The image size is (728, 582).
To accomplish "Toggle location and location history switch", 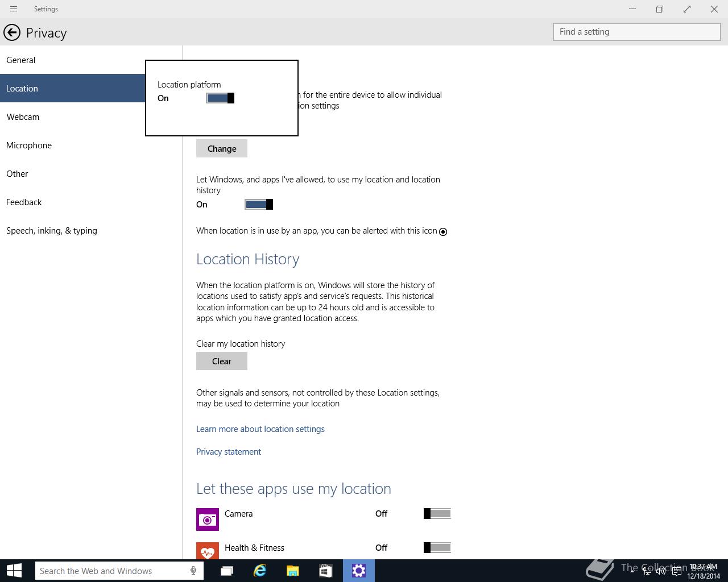I will [259, 205].
